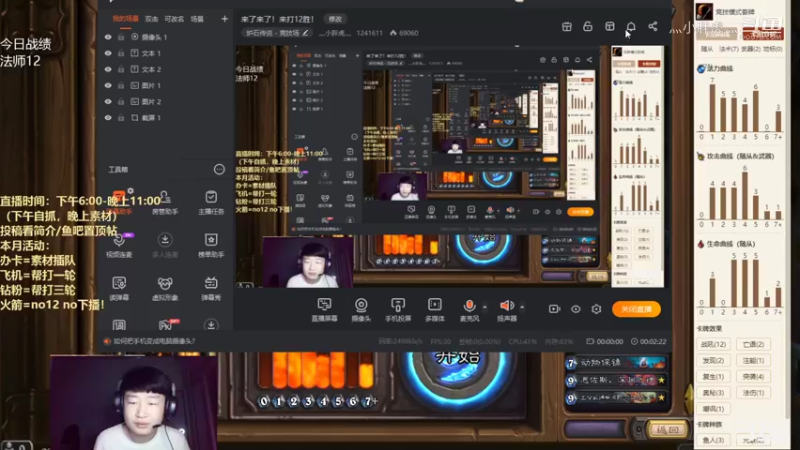Toggle visibility of 摄像头 1 source
This screenshot has height=450, width=800.
(x=108, y=37)
